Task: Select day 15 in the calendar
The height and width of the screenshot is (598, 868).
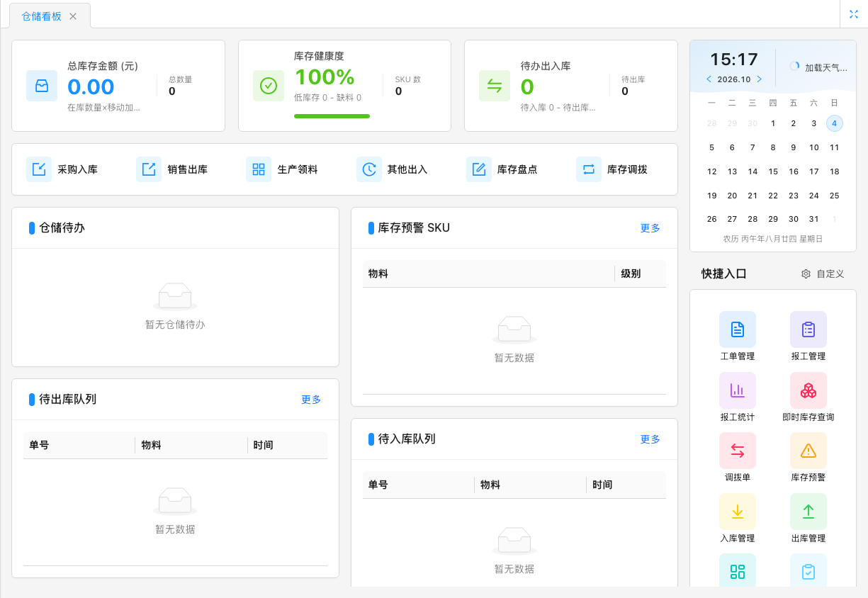Action: (773, 171)
